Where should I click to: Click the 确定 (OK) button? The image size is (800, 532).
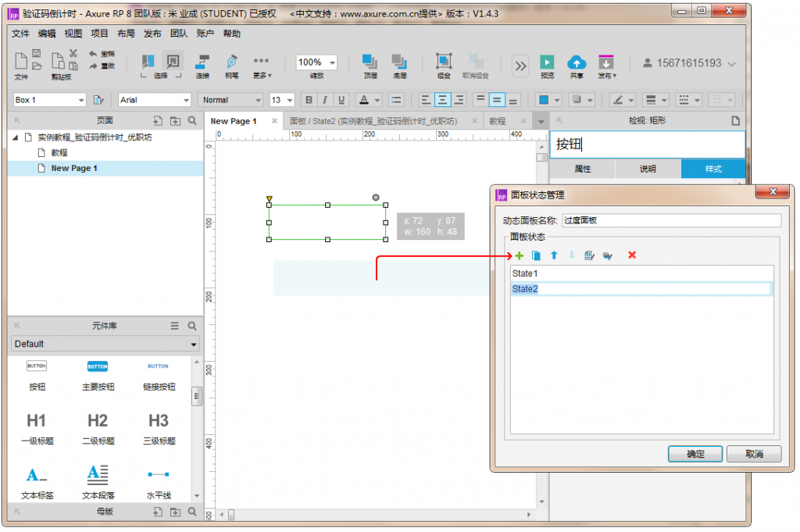[x=695, y=454]
